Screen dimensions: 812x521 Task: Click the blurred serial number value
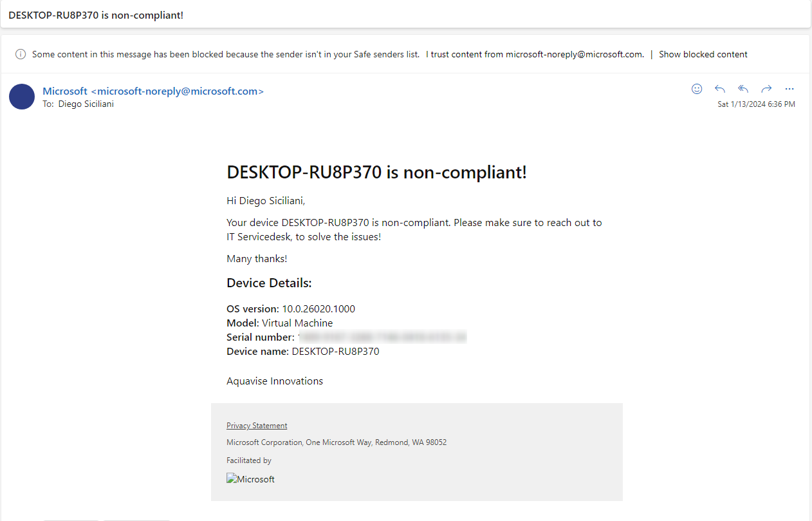tap(382, 337)
